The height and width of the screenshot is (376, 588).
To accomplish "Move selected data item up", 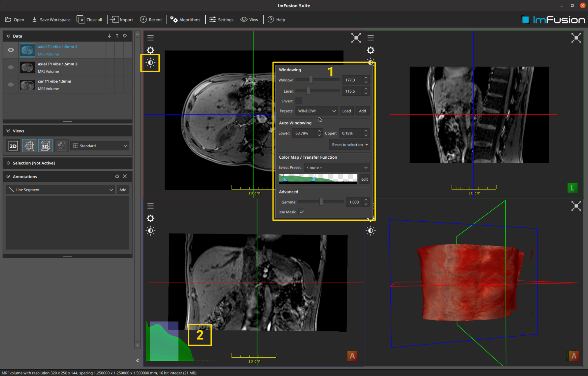I will point(117,36).
